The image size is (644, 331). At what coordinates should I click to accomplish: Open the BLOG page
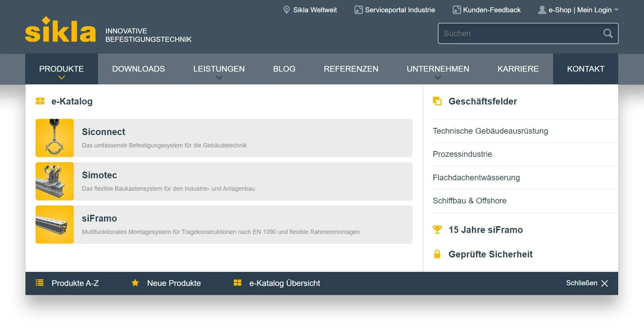pos(284,69)
